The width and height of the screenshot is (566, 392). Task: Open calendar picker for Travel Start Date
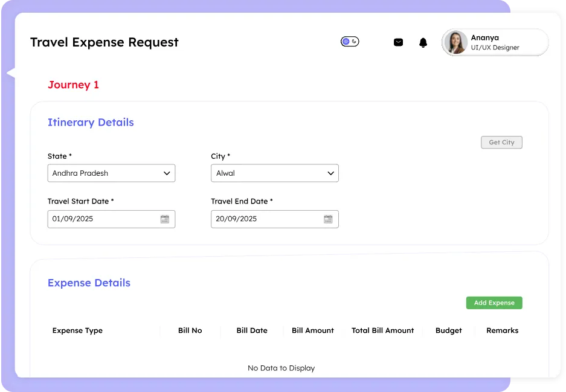[x=164, y=219]
